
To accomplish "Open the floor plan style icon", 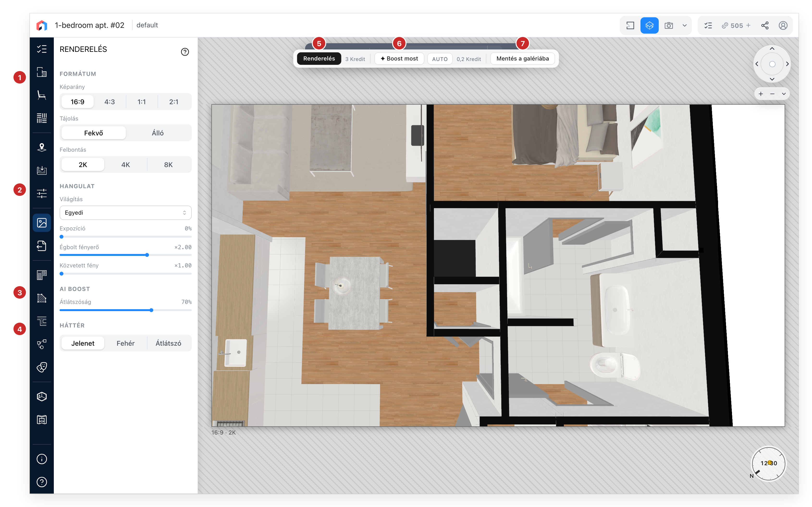I will pos(42,275).
